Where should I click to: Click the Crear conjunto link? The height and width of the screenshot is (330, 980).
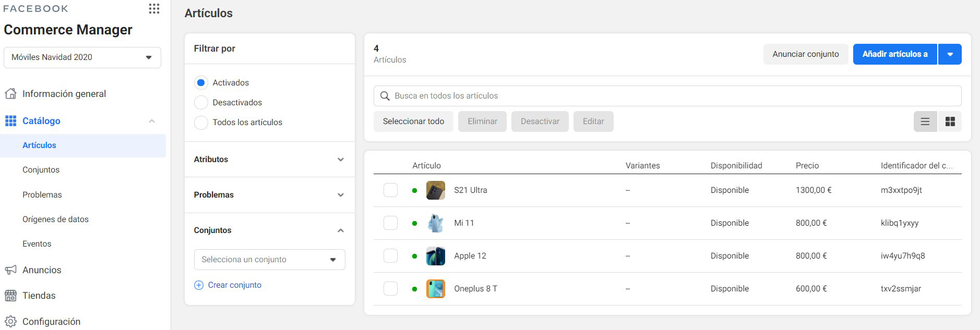[x=235, y=285]
